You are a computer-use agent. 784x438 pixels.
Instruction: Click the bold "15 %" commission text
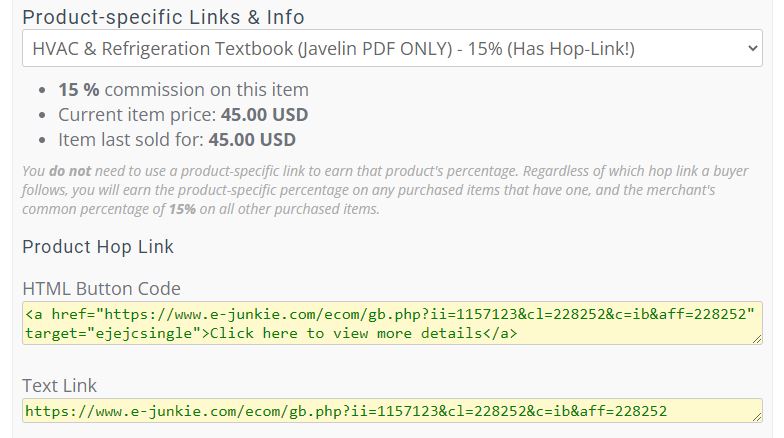(78, 90)
